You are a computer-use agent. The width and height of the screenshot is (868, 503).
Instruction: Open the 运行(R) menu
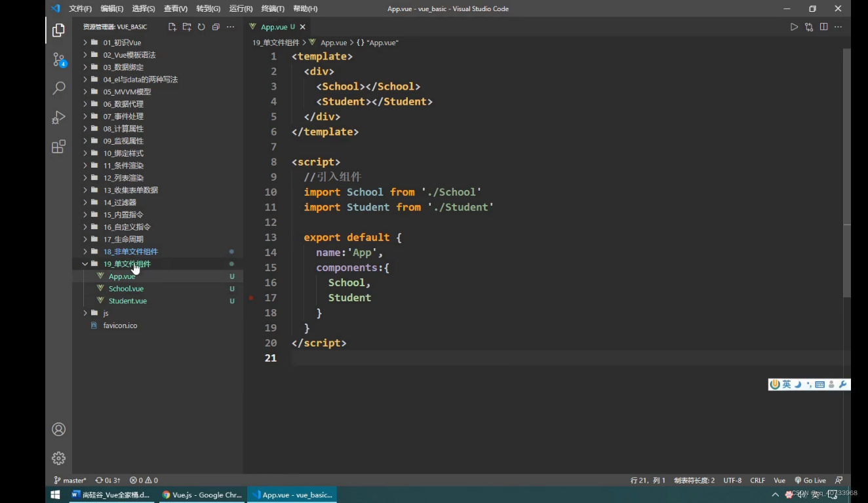[x=241, y=9]
